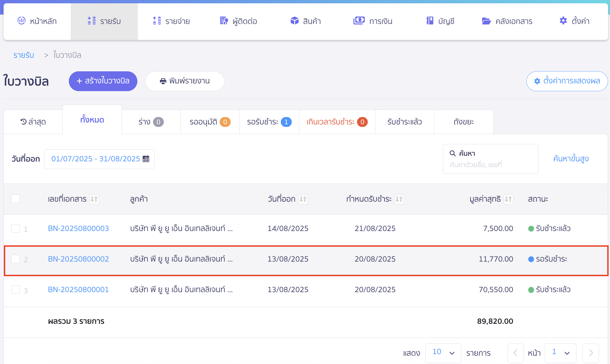Screen dimensions: 610x364
Task: Open the date range 01/07/2025 - 31/08/2025 picker
Action: tap(99, 159)
